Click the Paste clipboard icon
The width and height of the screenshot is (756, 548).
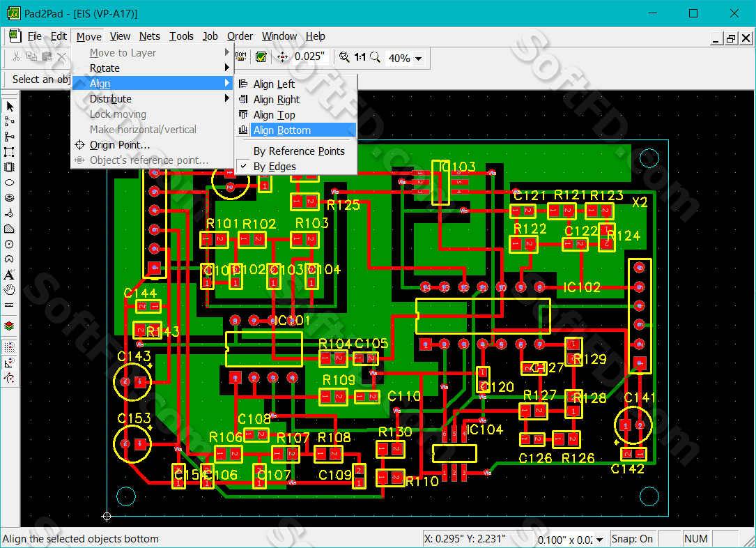click(x=47, y=57)
